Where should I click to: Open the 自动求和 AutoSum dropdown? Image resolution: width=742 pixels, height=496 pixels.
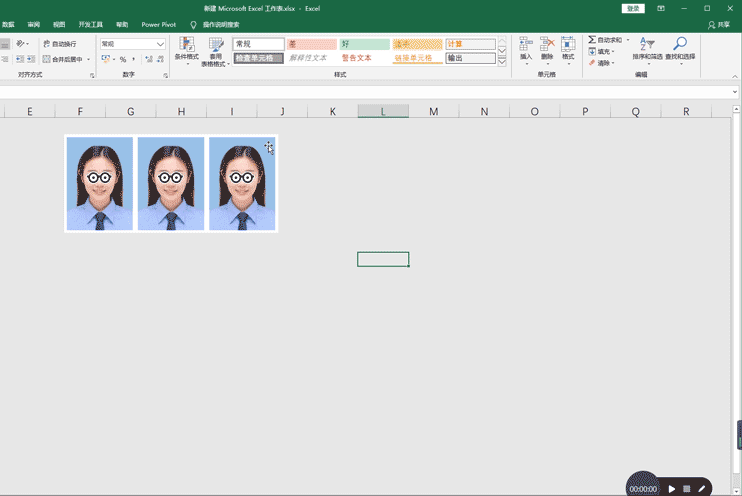628,40
